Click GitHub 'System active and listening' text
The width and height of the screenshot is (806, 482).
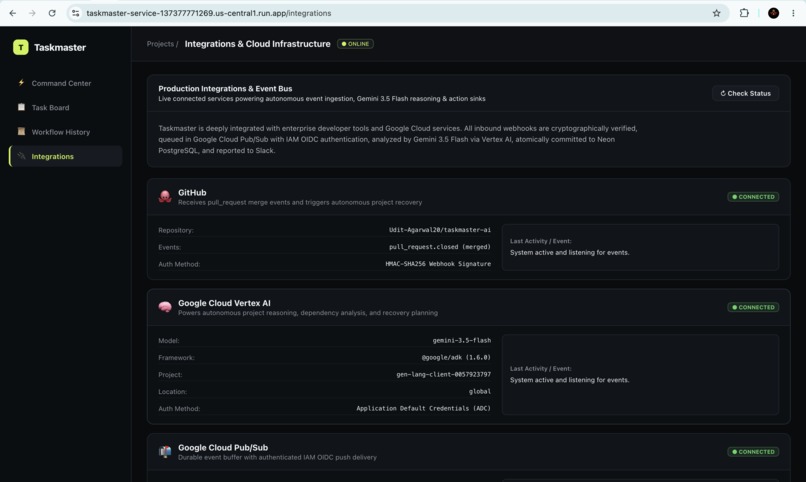(x=570, y=252)
